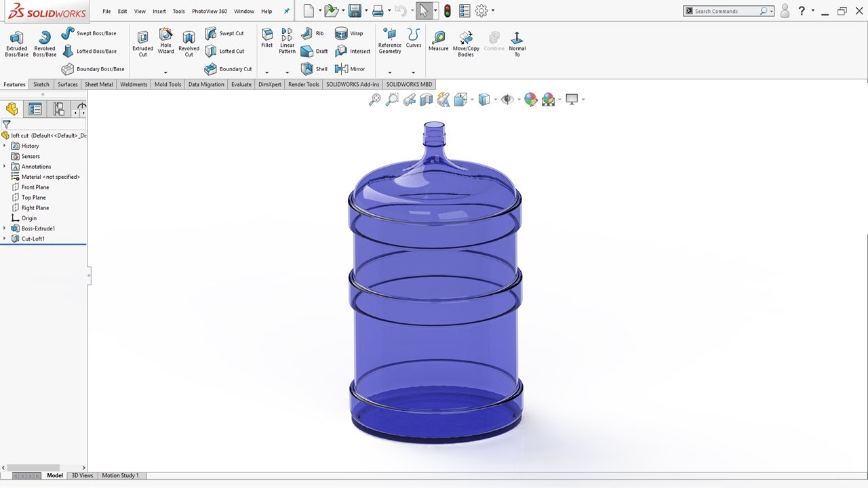
Task: Click the Zoom to Area icon
Action: click(x=392, y=100)
